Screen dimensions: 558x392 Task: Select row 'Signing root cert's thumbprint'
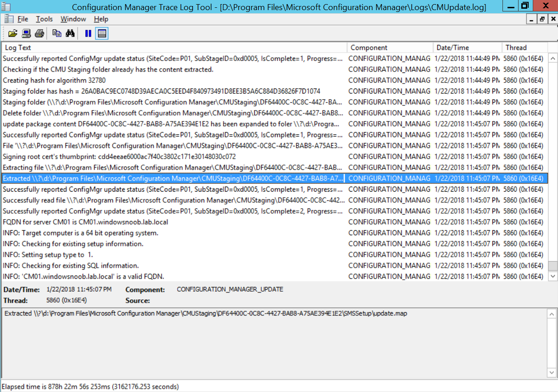pyautogui.click(x=274, y=157)
